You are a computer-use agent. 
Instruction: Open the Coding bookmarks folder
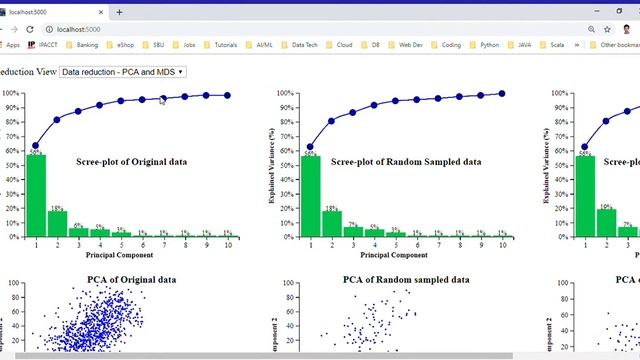pyautogui.click(x=446, y=45)
